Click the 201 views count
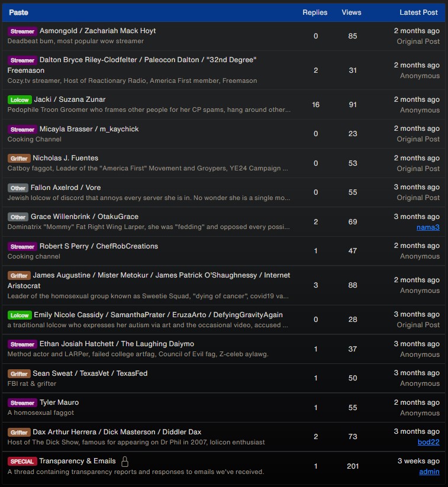Screen dimensions: 448x487 [353, 466]
